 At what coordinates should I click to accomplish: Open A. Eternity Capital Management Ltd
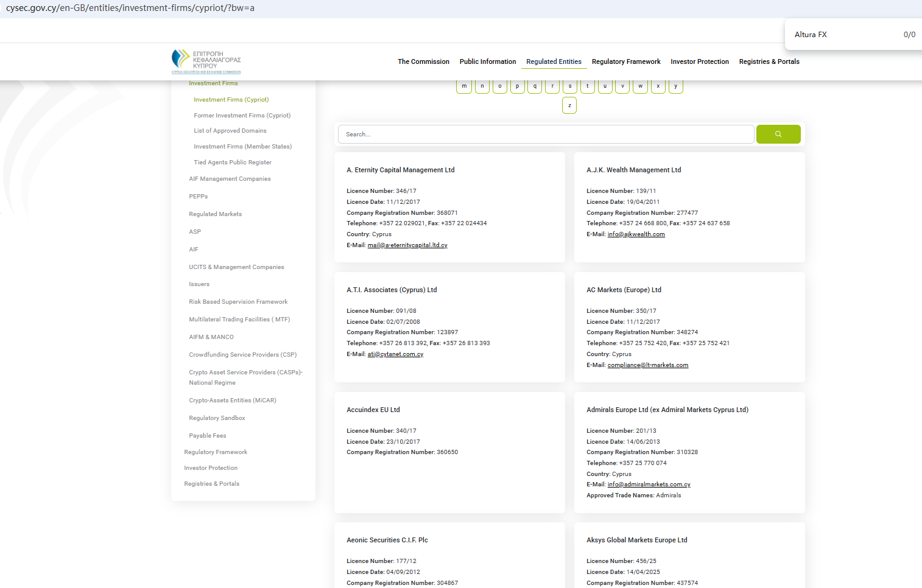pyautogui.click(x=400, y=170)
